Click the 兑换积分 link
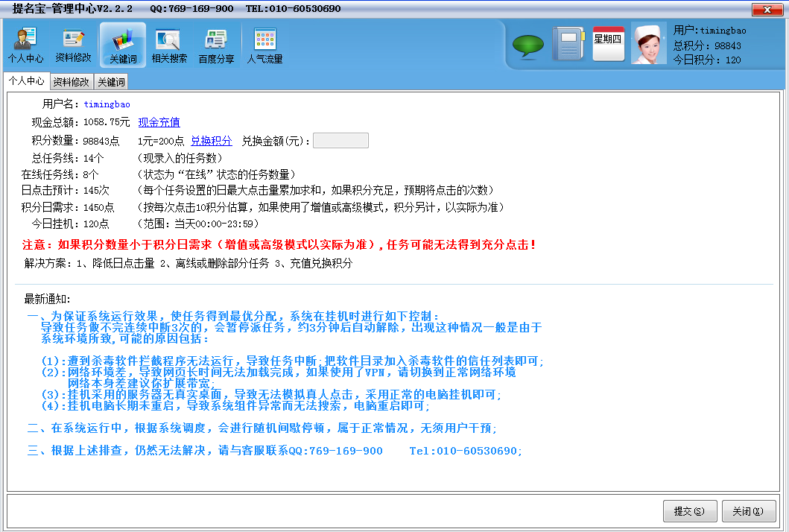 (211, 141)
